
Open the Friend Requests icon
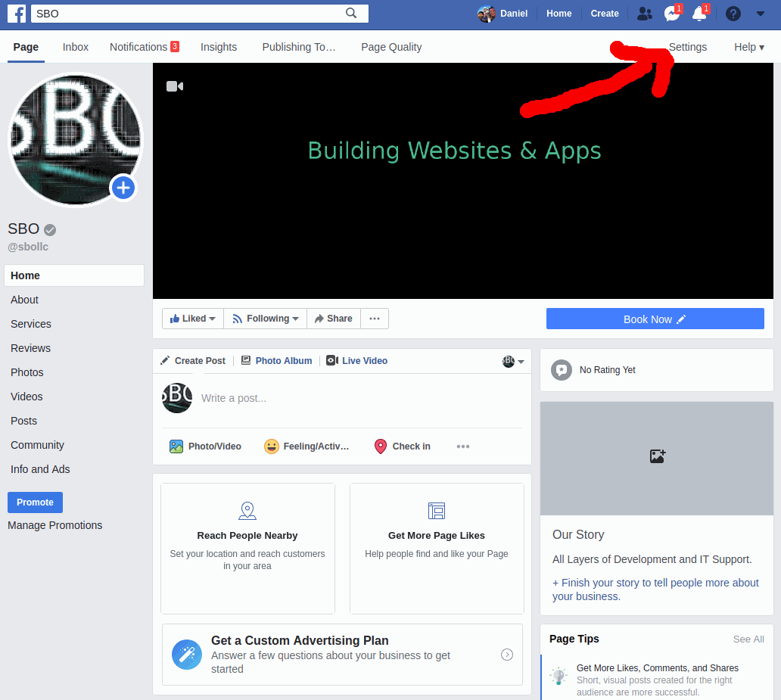tap(644, 13)
